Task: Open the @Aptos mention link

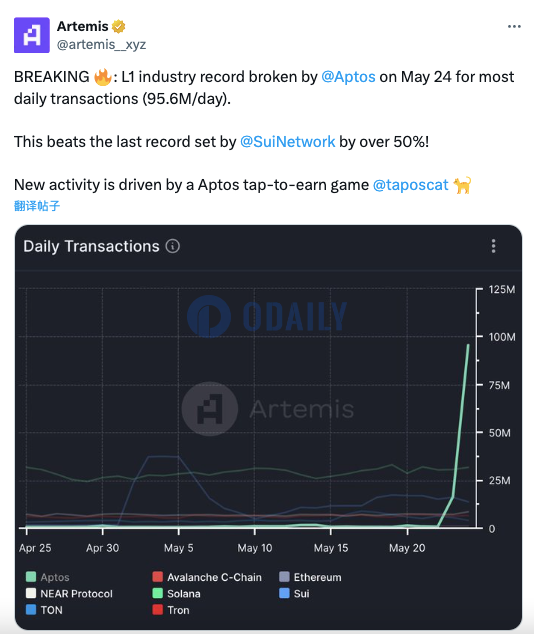Action: coord(348,77)
